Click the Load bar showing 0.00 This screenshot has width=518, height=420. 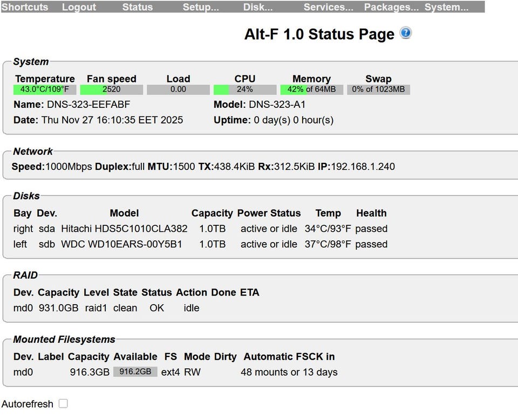[179, 89]
